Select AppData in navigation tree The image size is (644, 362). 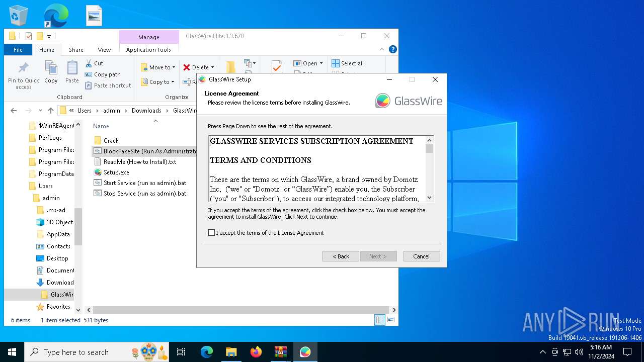pyautogui.click(x=58, y=234)
